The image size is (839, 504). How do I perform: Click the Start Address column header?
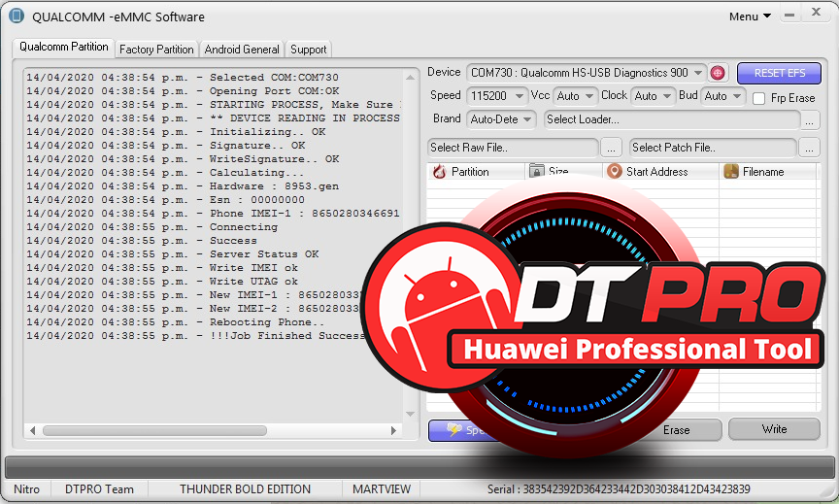[661, 171]
